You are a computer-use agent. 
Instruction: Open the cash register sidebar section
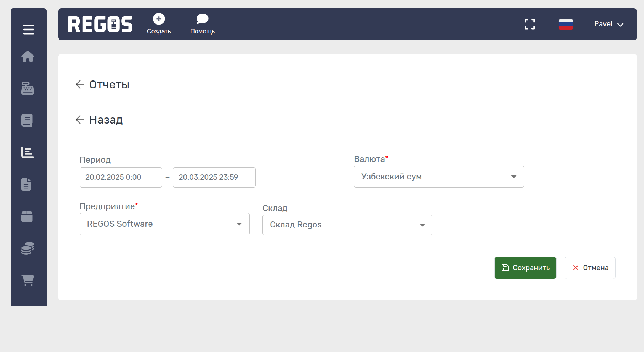coord(28,88)
